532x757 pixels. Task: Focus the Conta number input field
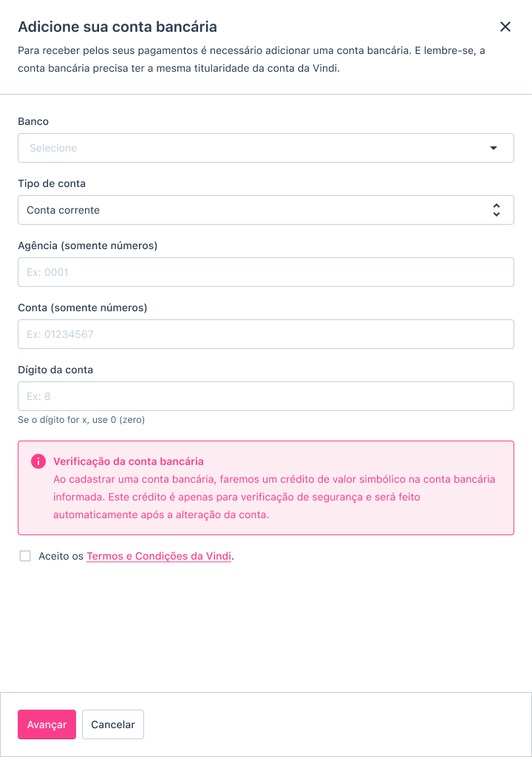click(266, 334)
